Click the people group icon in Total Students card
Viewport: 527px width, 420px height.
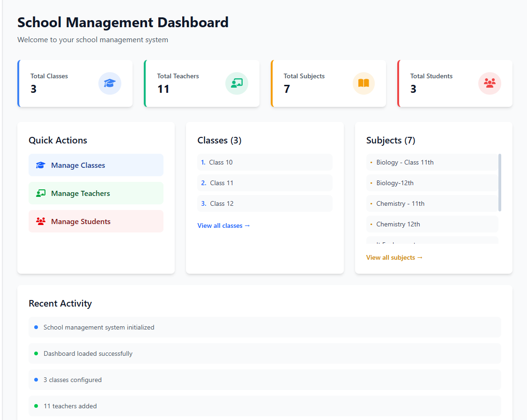coord(490,83)
